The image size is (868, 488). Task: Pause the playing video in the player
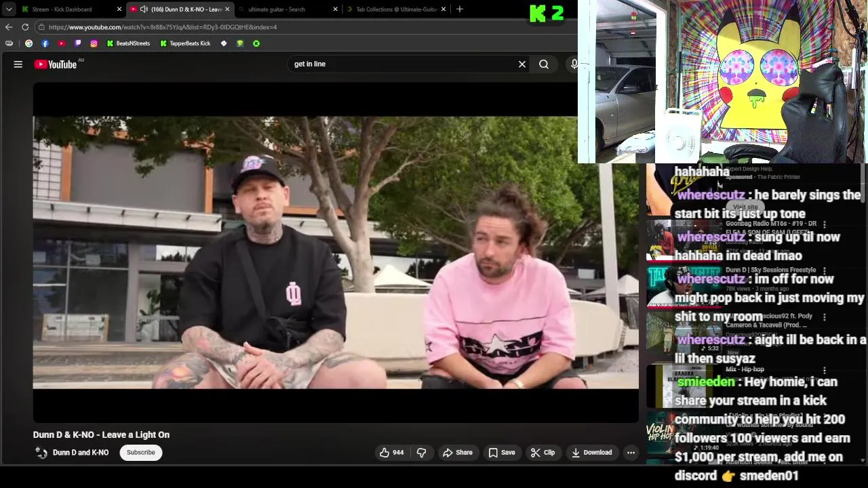(336, 252)
